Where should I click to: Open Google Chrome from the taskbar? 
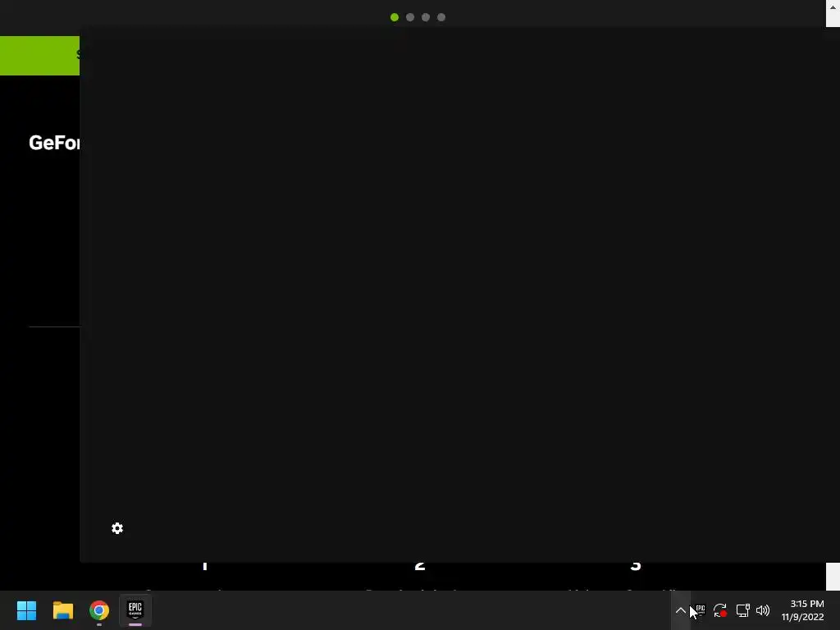[99, 610]
